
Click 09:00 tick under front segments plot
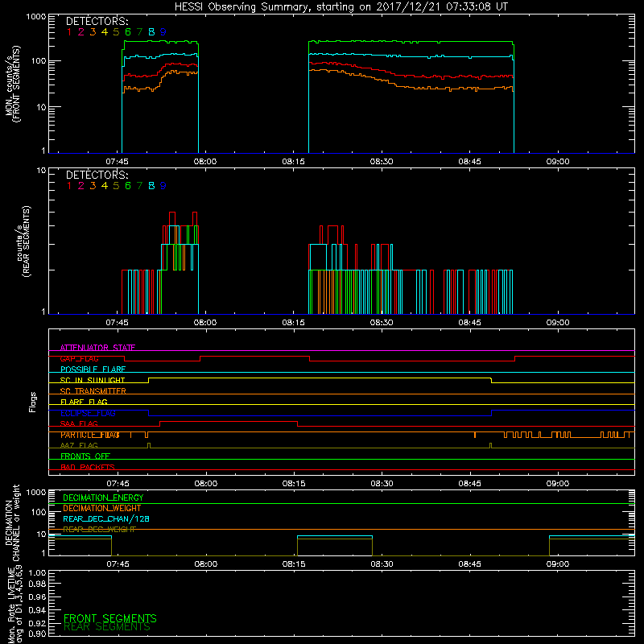tap(558, 162)
